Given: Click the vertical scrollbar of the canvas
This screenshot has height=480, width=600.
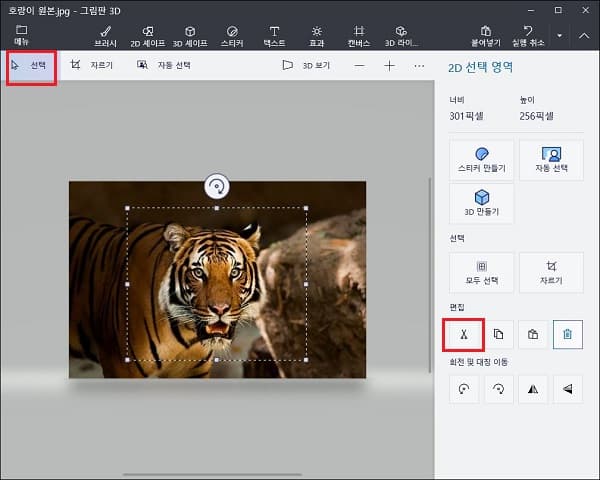Looking at the screenshot, I should pos(430,275).
